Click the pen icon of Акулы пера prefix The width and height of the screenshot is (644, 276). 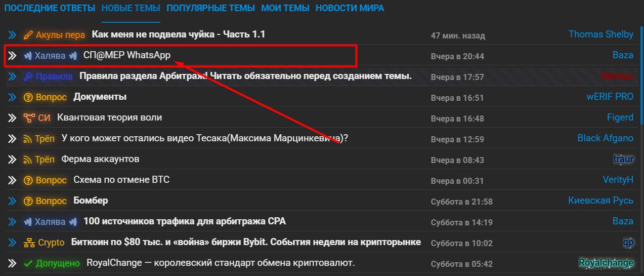click(28, 35)
